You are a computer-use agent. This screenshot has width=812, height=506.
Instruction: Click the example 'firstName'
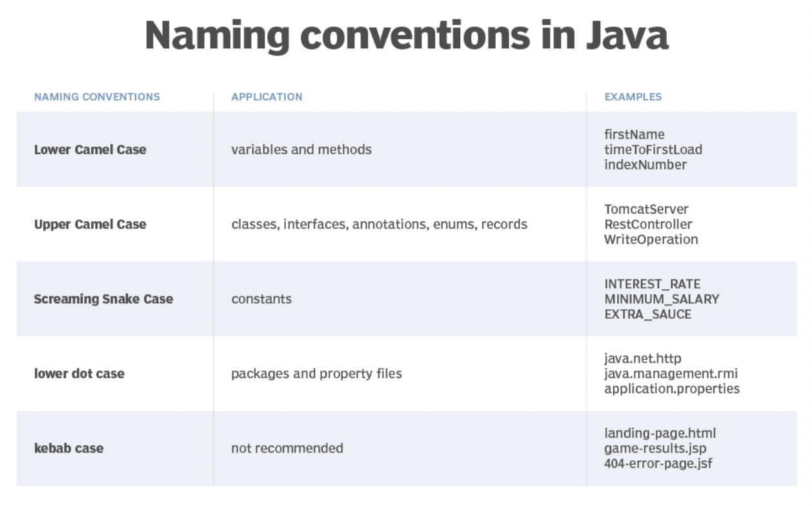634,134
